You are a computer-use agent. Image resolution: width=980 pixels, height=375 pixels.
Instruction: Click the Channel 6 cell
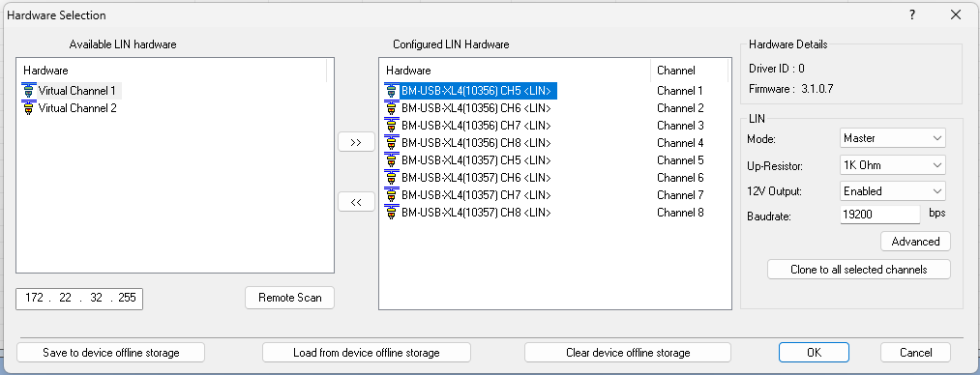680,178
